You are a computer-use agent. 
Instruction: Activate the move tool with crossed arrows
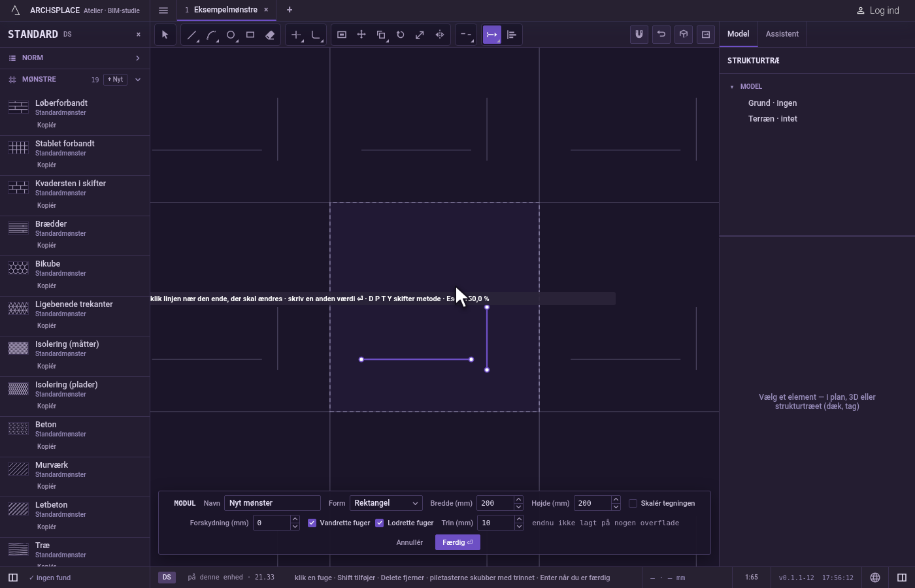pos(361,35)
